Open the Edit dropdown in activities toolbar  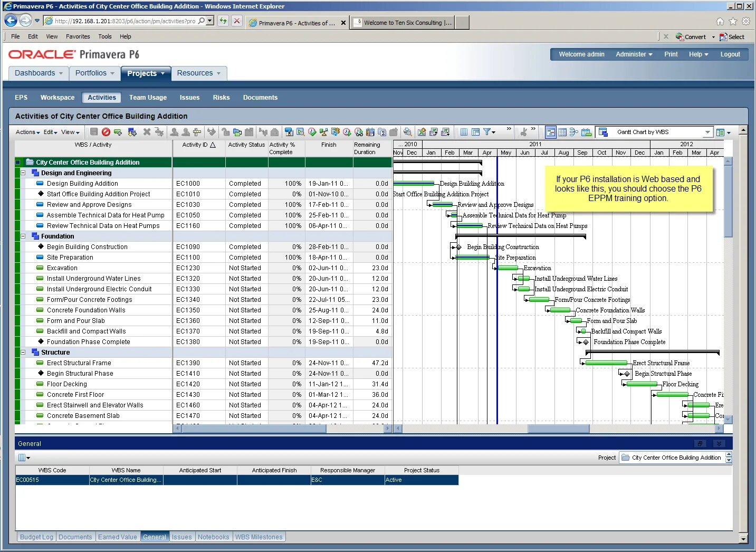(x=50, y=132)
